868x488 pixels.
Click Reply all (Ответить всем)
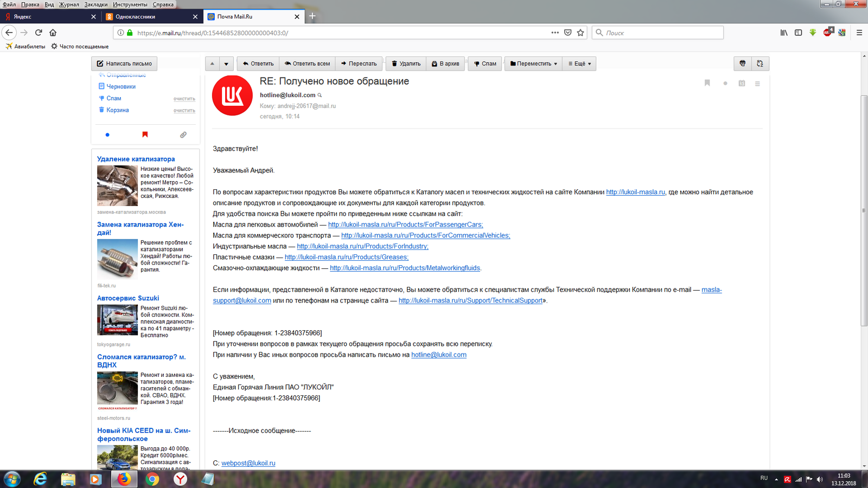(307, 63)
